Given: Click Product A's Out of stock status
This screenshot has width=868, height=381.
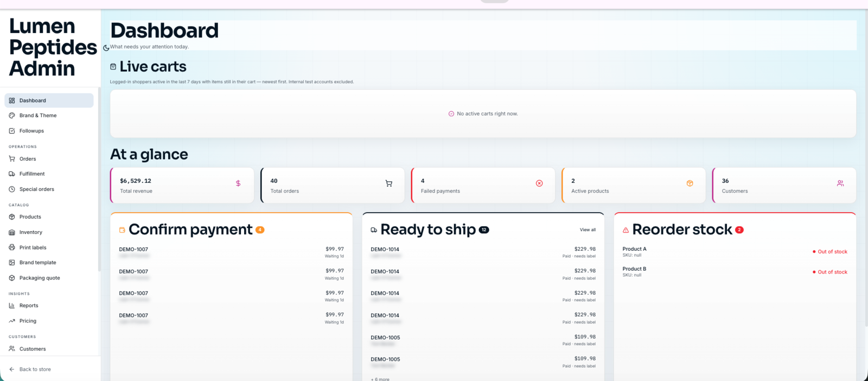Looking at the screenshot, I should click(830, 252).
